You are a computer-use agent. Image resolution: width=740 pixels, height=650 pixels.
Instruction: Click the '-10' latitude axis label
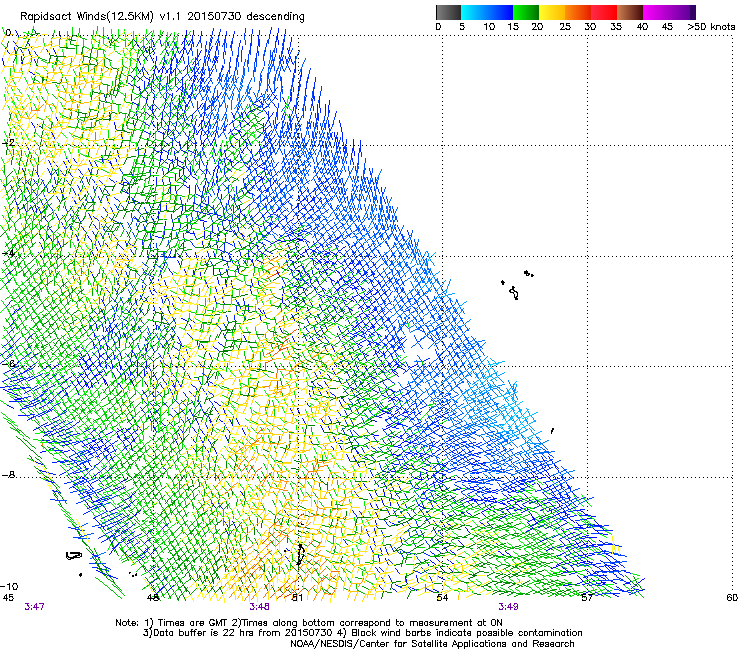(x=9, y=586)
